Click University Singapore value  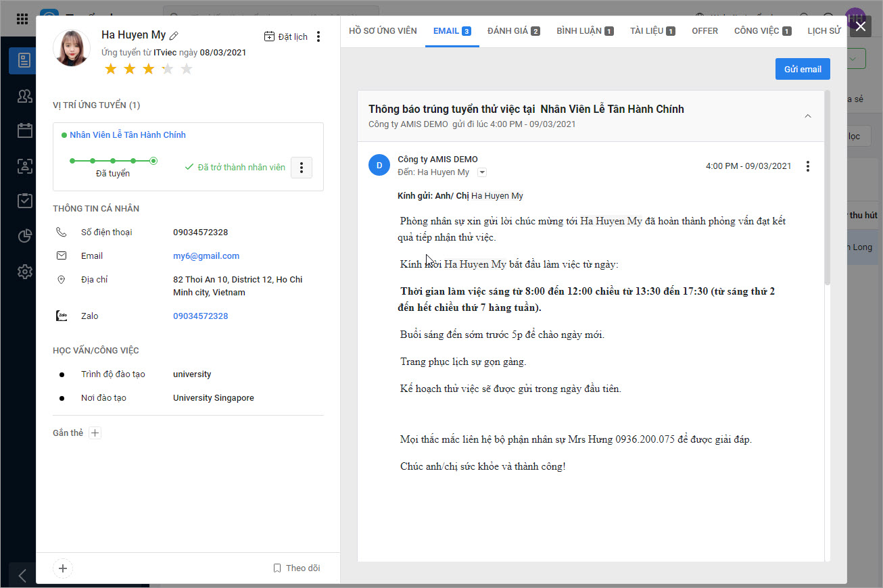tap(214, 398)
